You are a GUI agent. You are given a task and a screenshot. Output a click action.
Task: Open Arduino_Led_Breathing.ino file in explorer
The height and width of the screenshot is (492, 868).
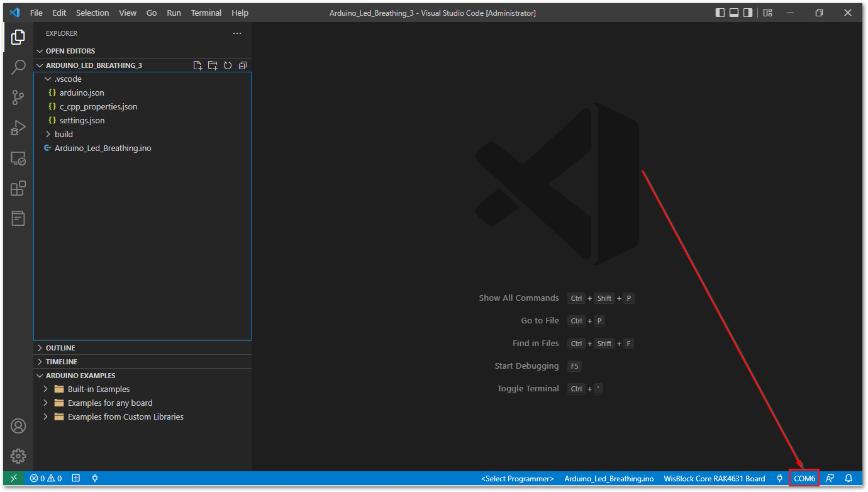tap(142, 148)
